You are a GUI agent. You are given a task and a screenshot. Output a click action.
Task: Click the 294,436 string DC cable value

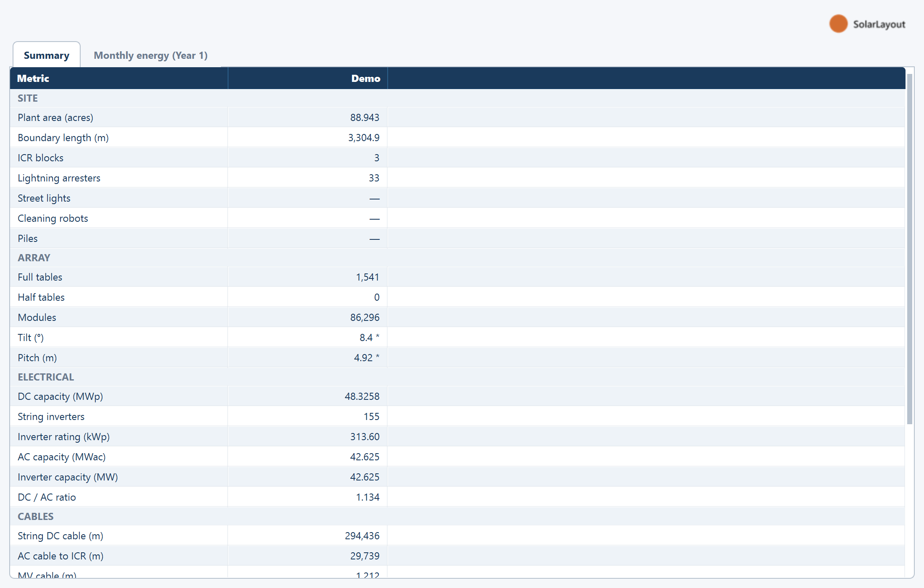click(362, 536)
